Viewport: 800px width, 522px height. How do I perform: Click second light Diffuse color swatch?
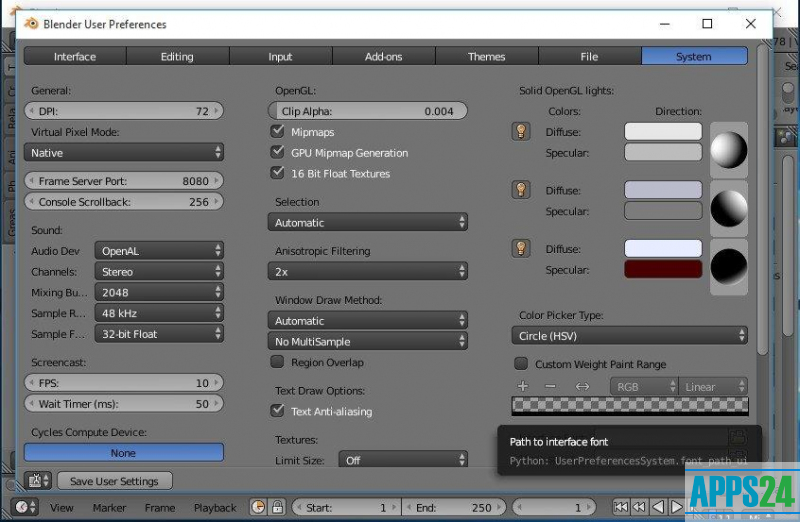click(x=663, y=190)
